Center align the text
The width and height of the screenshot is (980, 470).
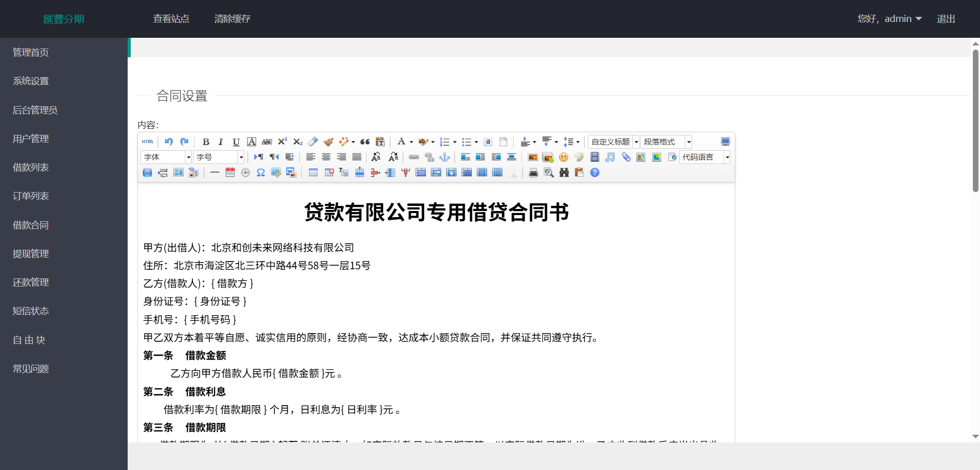(326, 157)
